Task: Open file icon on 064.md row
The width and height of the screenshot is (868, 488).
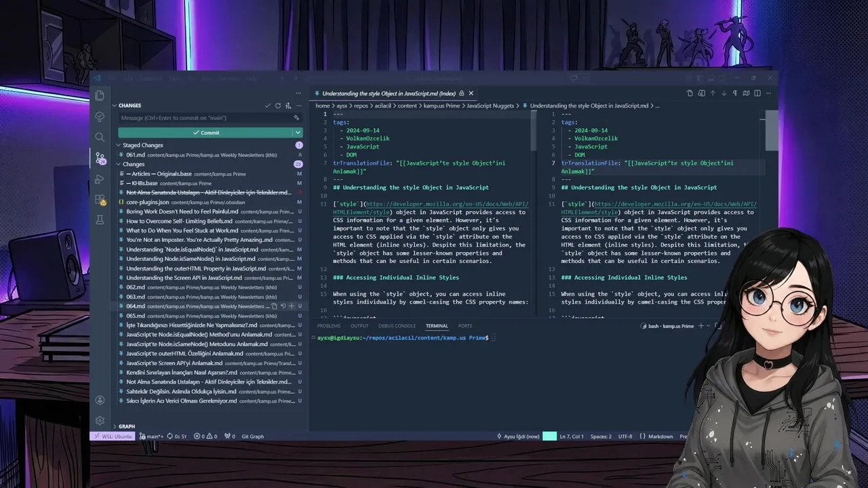Action: (x=274, y=306)
